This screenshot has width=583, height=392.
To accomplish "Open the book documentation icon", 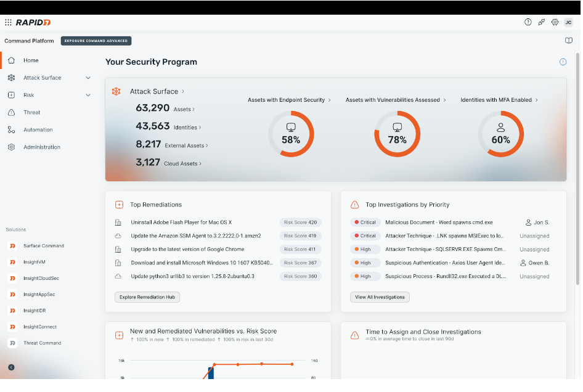I will pos(568,41).
